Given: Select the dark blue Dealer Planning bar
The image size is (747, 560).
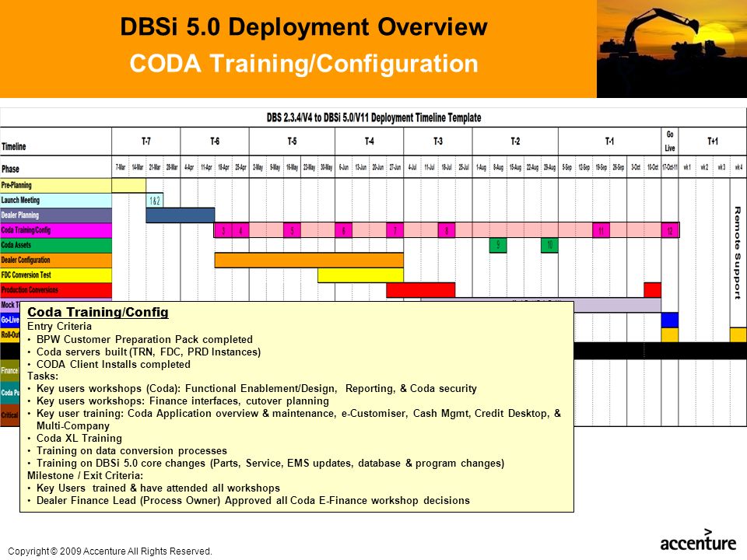Looking at the screenshot, I should point(181,215).
